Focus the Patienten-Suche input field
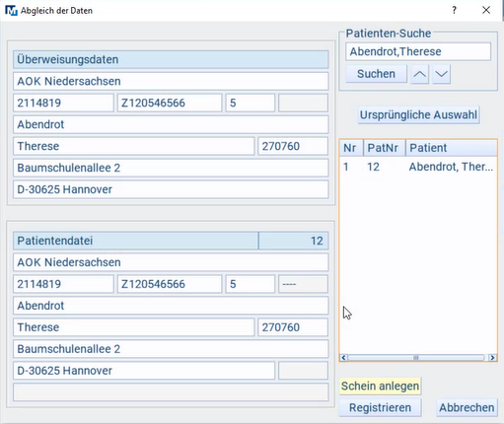Viewport: 504px width, 424px height. (418, 51)
